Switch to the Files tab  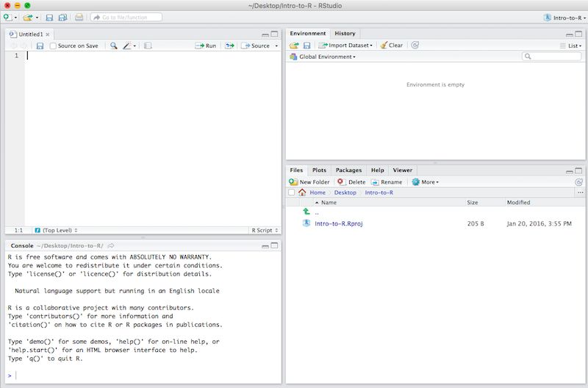coord(296,170)
